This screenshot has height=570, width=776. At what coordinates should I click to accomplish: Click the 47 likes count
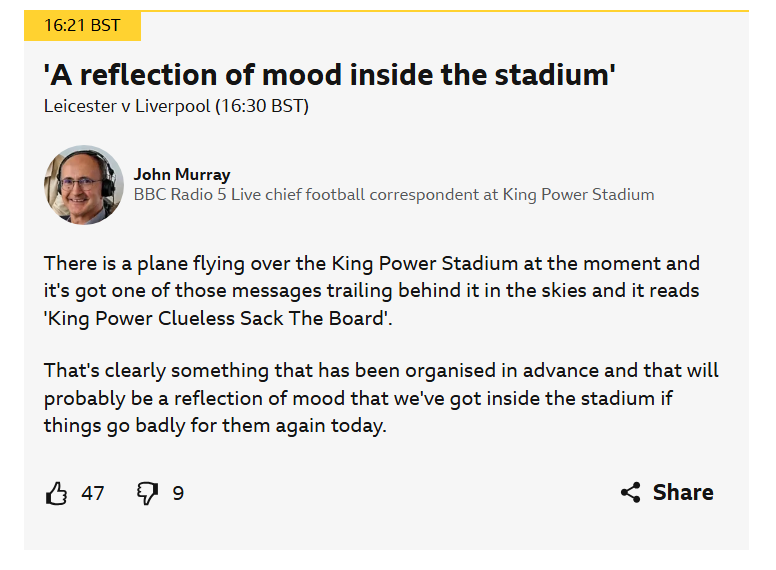point(93,493)
